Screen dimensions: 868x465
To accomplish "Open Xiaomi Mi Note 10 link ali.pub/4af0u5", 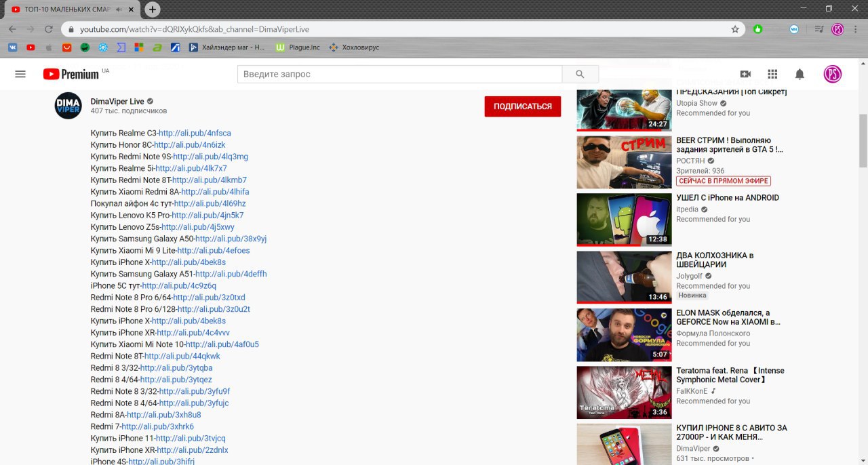I will tap(222, 344).
